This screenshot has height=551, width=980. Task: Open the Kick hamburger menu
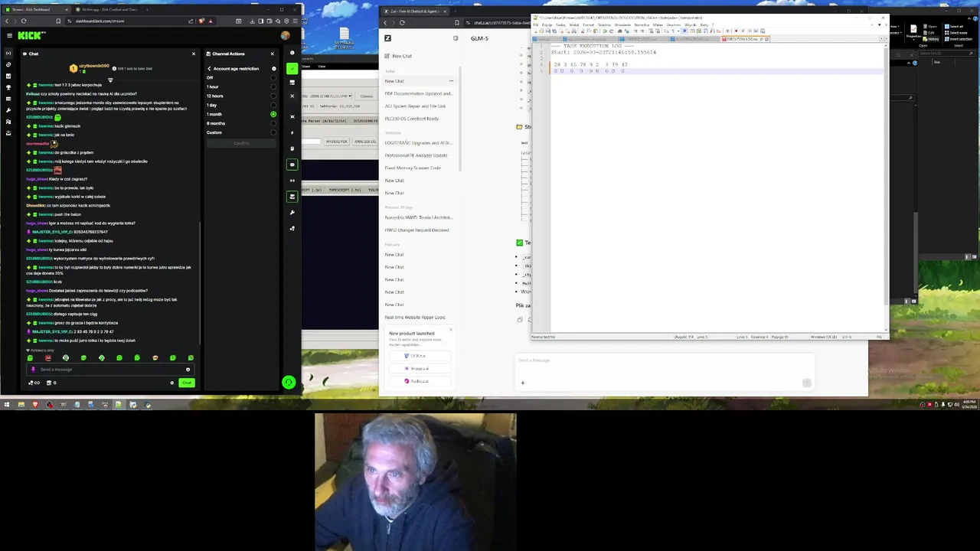(x=9, y=35)
